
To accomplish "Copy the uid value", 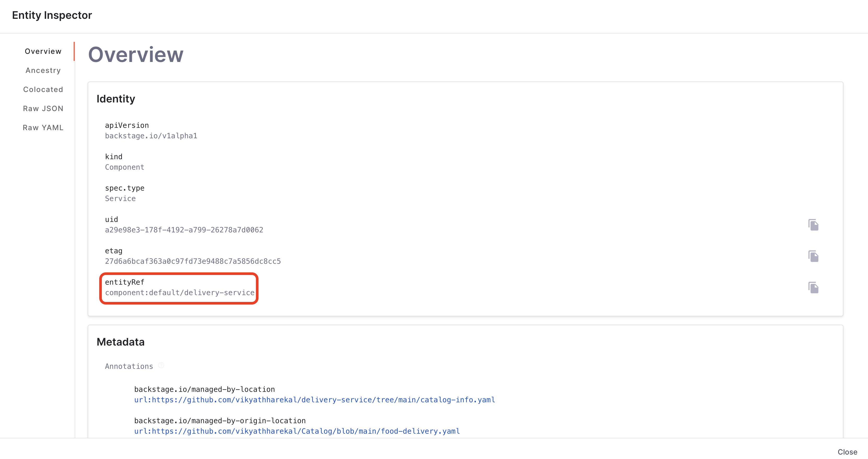I will click(813, 225).
